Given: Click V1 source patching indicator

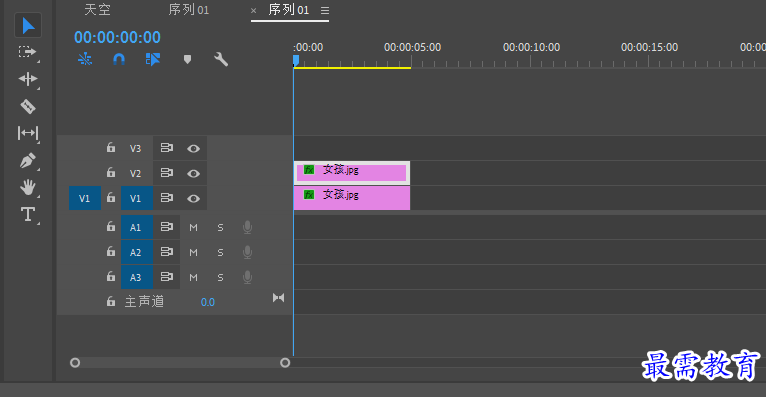Looking at the screenshot, I should (85, 198).
